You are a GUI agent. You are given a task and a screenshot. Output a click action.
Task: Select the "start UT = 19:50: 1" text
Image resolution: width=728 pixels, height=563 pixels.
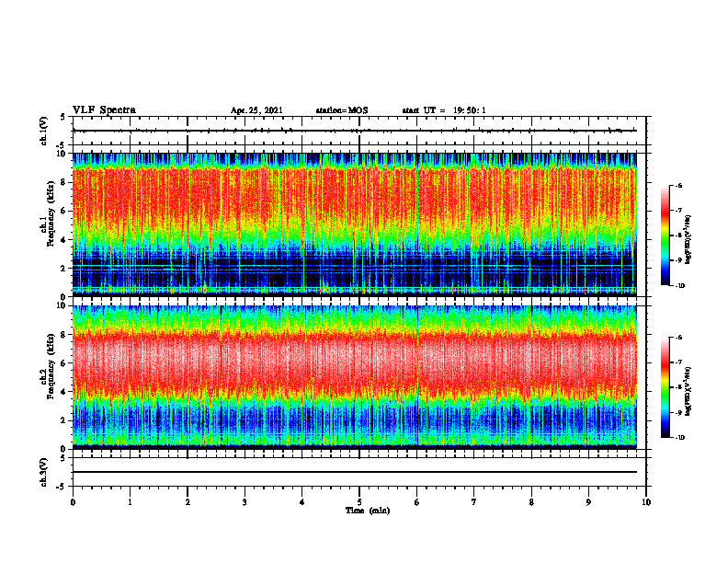(444, 110)
